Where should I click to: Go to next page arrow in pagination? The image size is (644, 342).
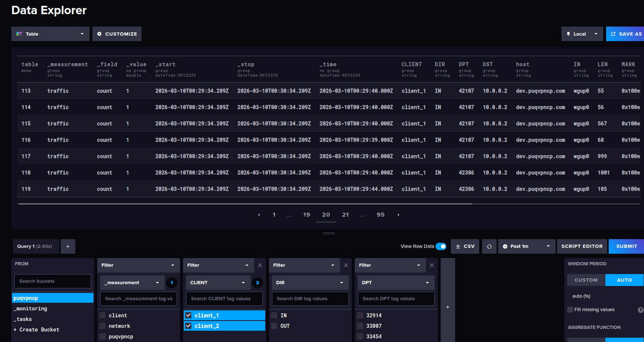pyautogui.click(x=398, y=215)
